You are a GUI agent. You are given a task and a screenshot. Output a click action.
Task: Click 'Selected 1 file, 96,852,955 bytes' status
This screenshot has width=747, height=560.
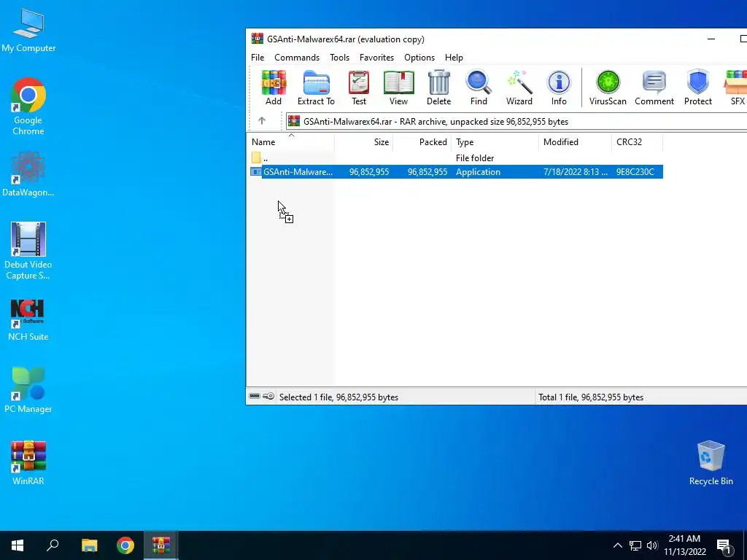[338, 397]
